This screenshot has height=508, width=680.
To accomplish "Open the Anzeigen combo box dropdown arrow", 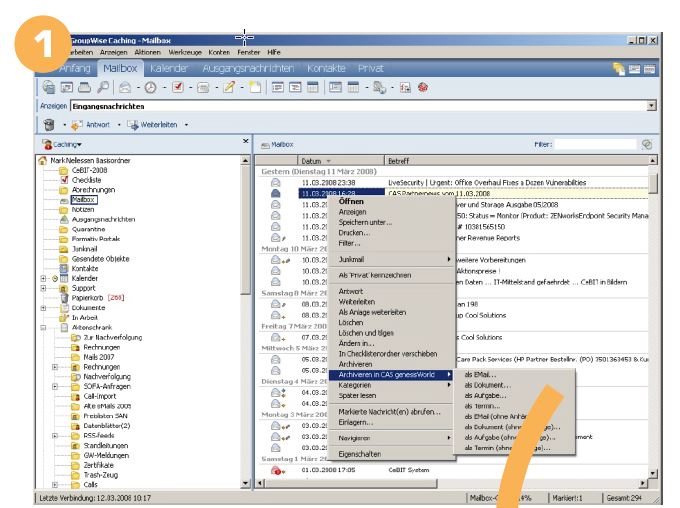I will pos(651,106).
